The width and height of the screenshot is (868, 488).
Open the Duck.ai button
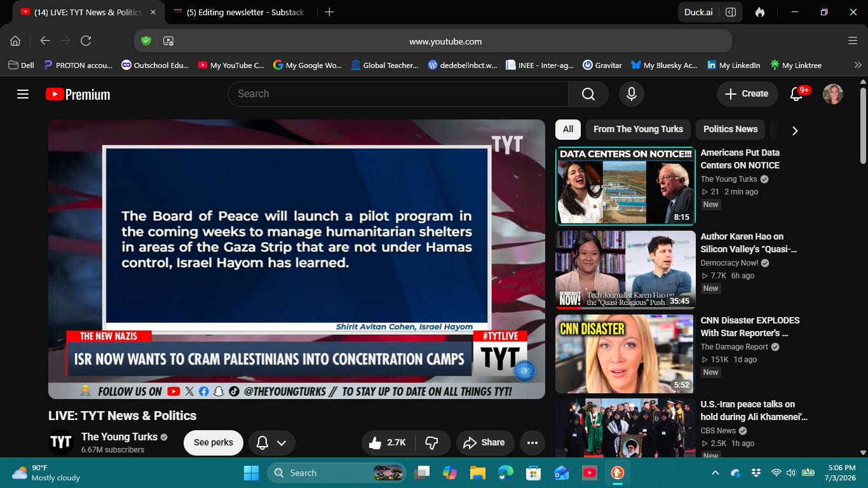[x=698, y=12]
